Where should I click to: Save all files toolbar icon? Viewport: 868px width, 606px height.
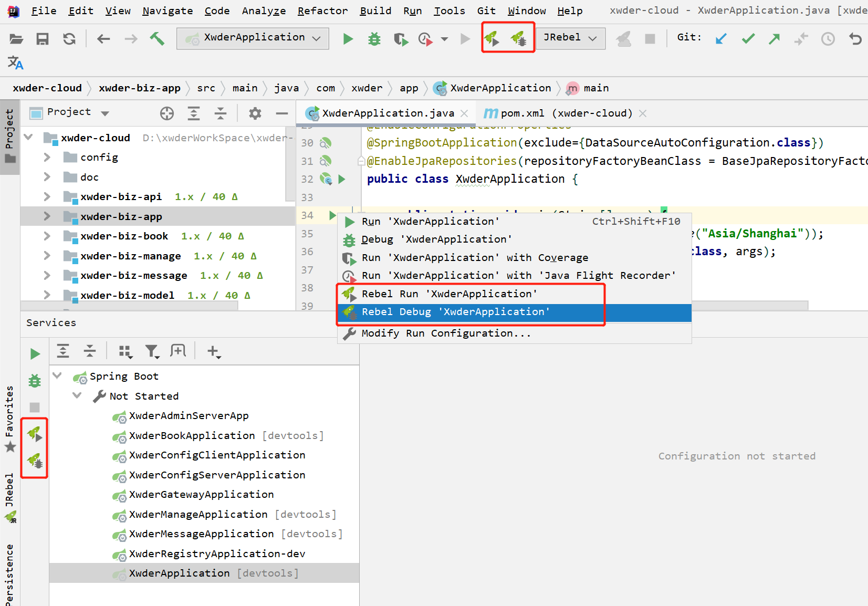(43, 38)
